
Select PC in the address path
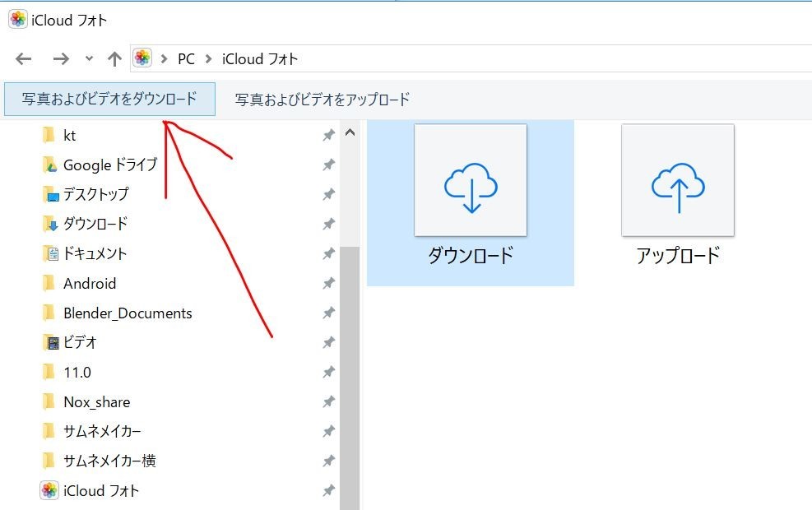(186, 59)
